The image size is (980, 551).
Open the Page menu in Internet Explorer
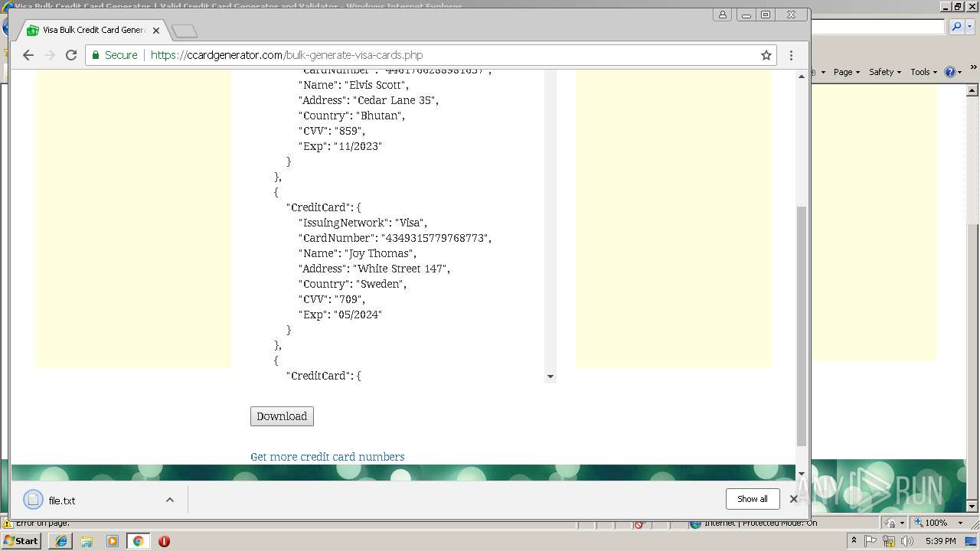[846, 72]
